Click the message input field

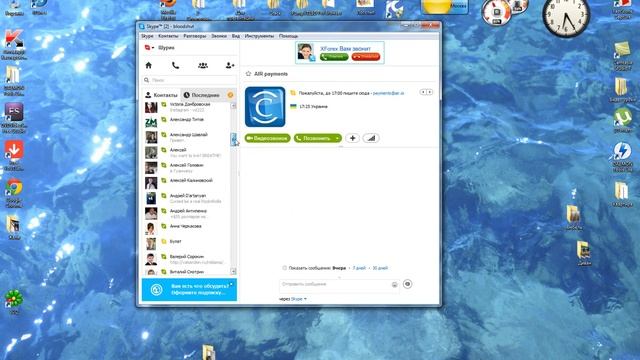(x=335, y=284)
